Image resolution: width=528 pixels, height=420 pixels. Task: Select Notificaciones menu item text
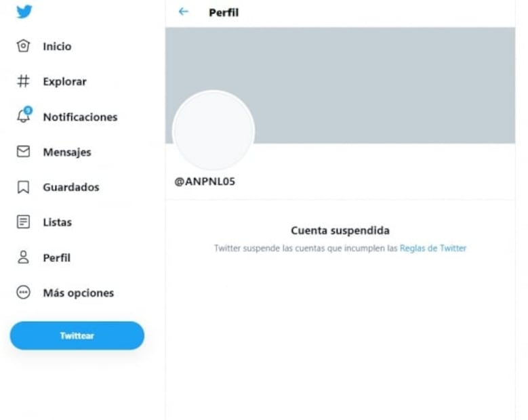(80, 117)
